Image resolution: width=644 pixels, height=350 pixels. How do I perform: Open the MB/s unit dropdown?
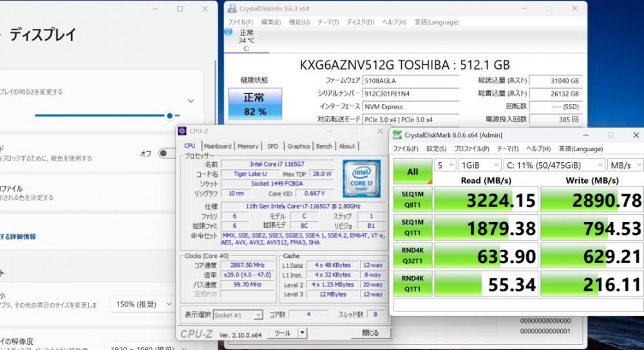point(625,165)
